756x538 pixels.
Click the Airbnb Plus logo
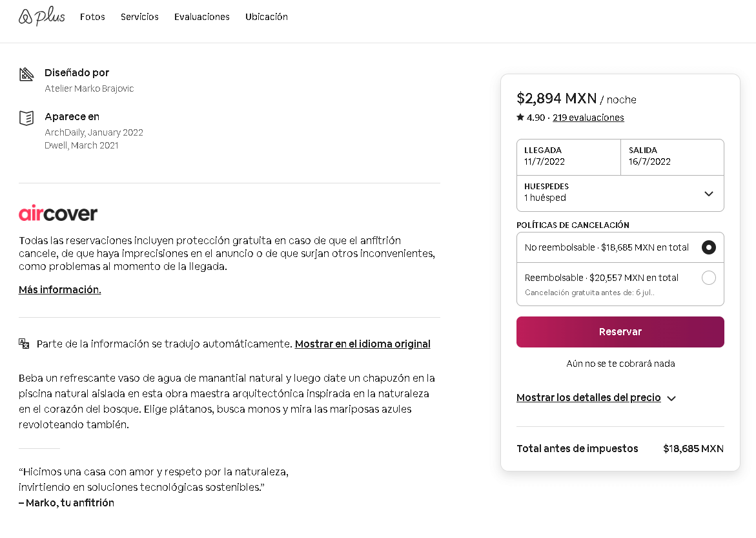(x=42, y=16)
